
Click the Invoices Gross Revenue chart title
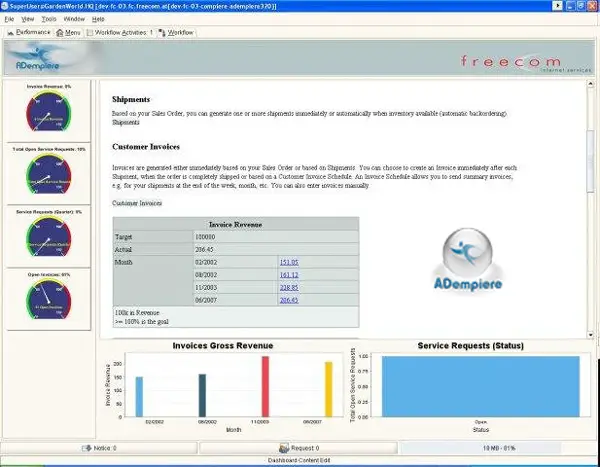coord(223,346)
